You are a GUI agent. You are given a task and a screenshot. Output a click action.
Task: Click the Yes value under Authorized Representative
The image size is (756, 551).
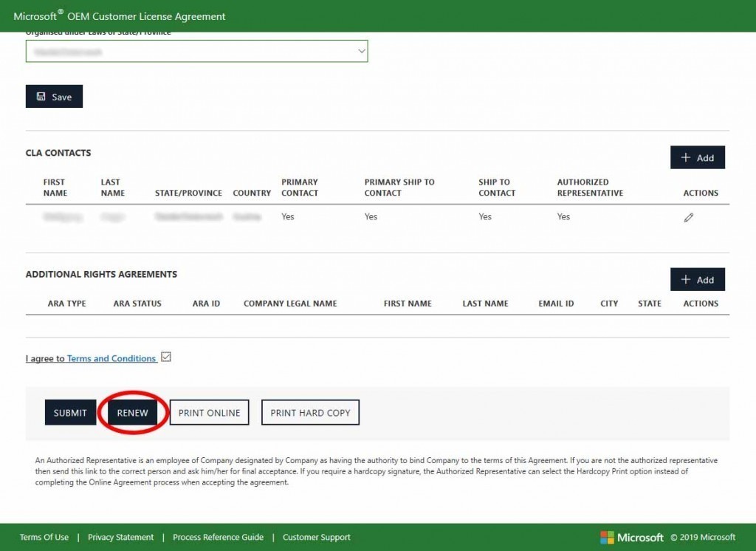tap(563, 216)
